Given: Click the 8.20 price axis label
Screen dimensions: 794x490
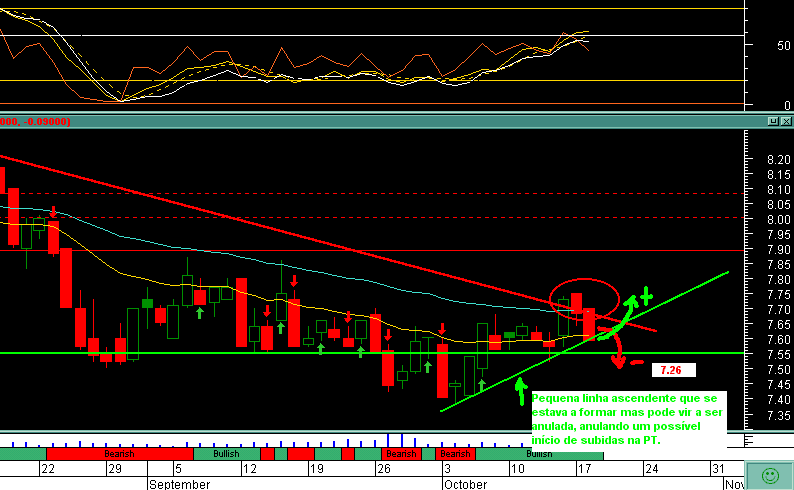Looking at the screenshot, I should click(x=779, y=160).
